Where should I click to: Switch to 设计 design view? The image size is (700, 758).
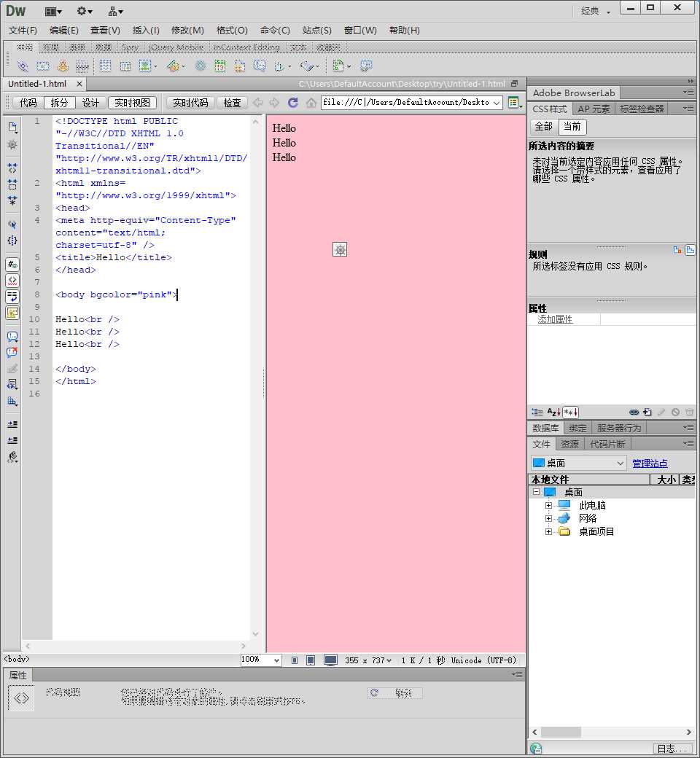coord(90,103)
